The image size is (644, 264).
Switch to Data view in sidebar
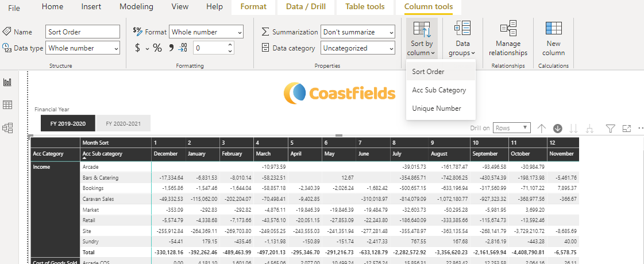[x=7, y=105]
